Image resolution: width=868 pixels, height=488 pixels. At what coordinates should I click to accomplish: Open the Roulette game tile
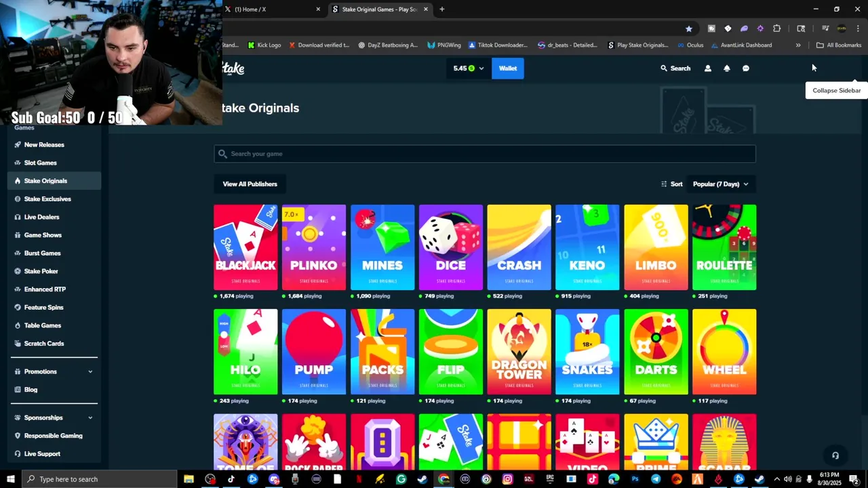pos(724,247)
